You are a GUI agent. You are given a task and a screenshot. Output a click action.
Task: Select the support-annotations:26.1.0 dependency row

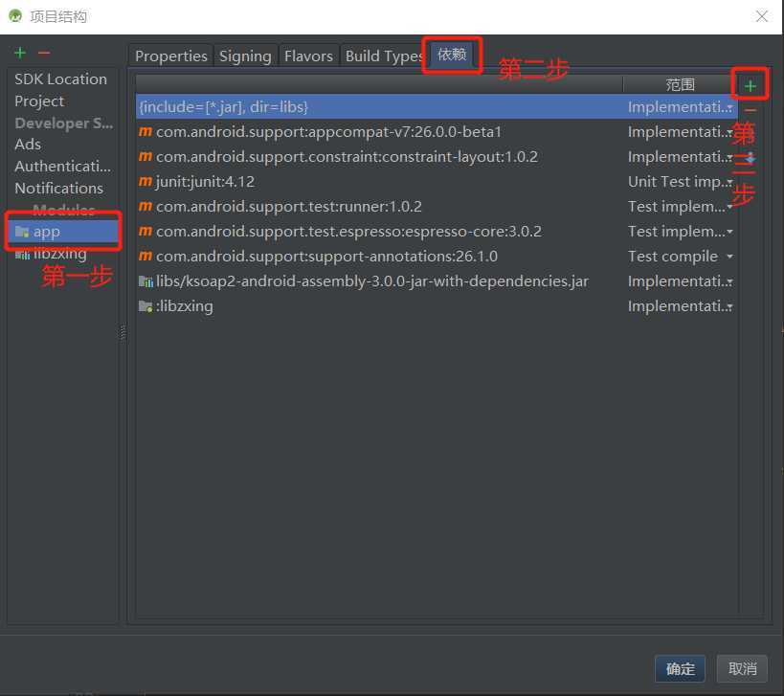(436, 256)
